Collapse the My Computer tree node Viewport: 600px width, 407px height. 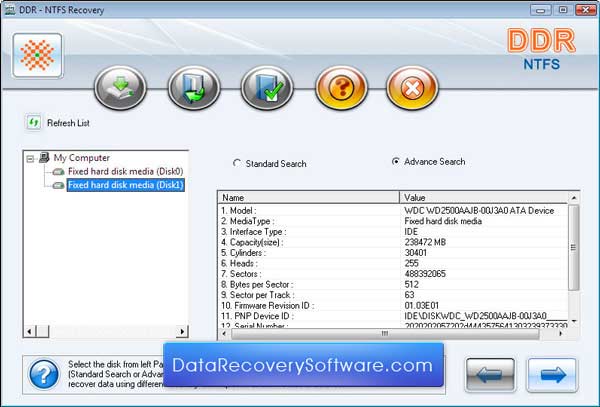point(30,158)
